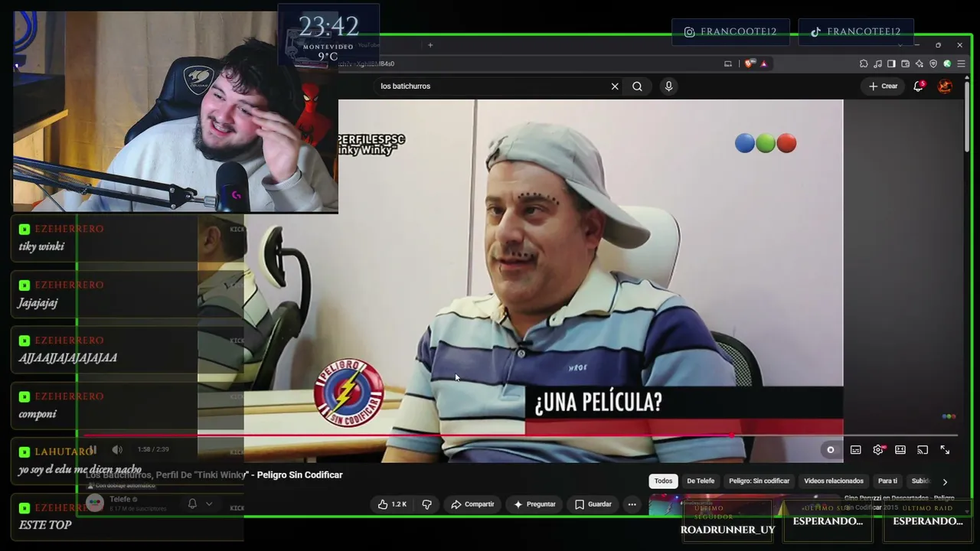The width and height of the screenshot is (980, 551).
Task: Open YouTube notifications bell
Action: [919, 86]
